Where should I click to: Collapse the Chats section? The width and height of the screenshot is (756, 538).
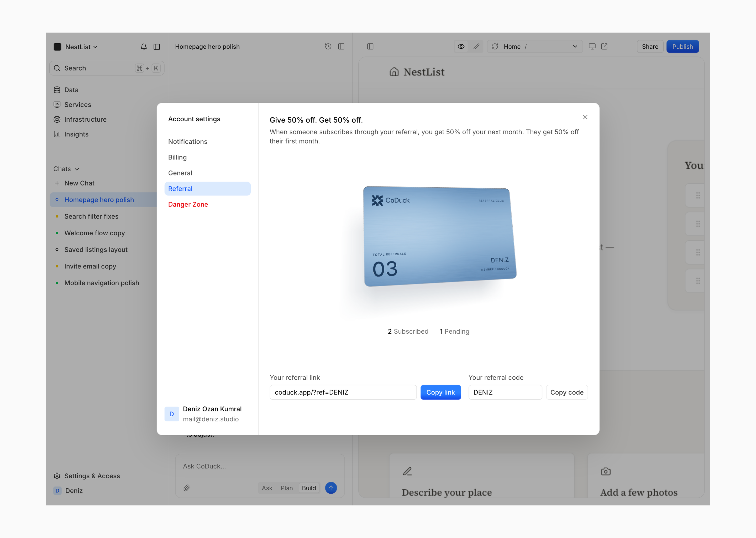tap(66, 169)
